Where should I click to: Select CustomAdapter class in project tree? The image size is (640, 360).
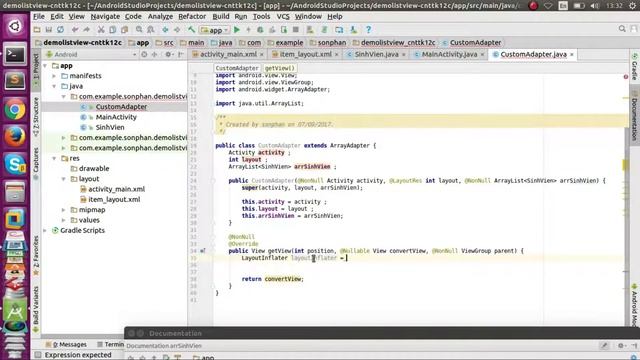point(121,107)
